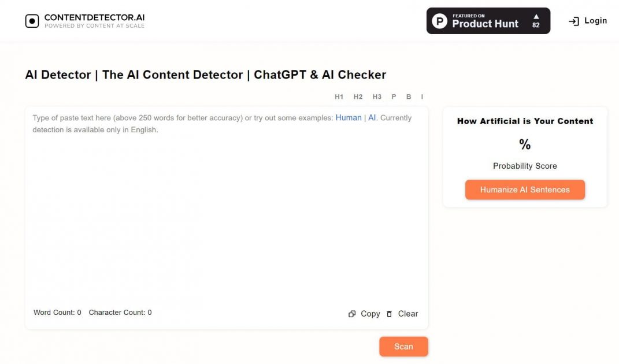
Task: Click the Product Hunt logo icon
Action: tap(439, 21)
